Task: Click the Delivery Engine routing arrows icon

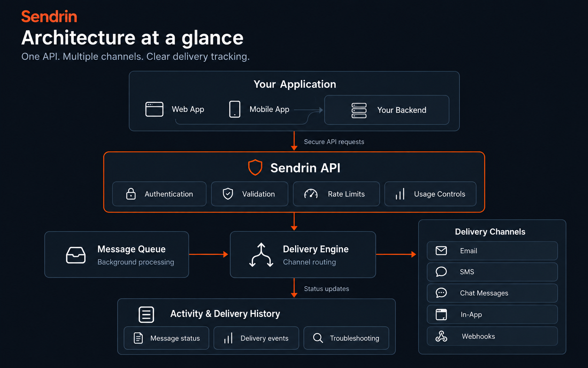Action: 261,255
